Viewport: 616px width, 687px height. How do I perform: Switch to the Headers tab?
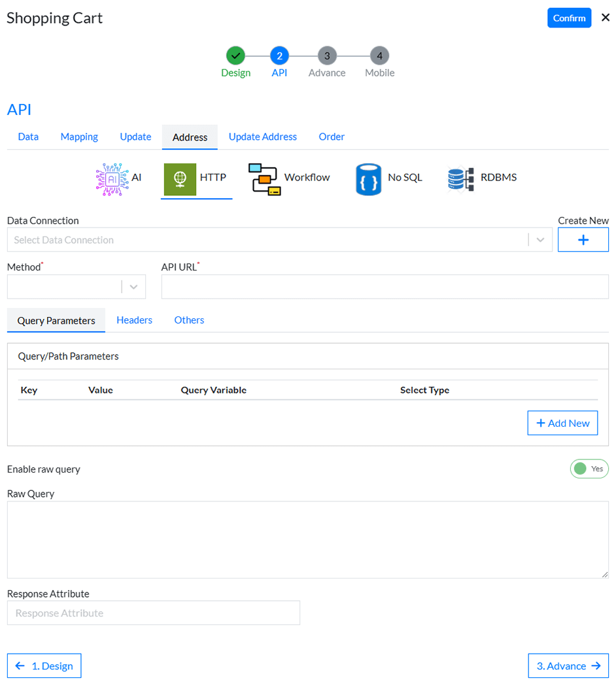134,320
